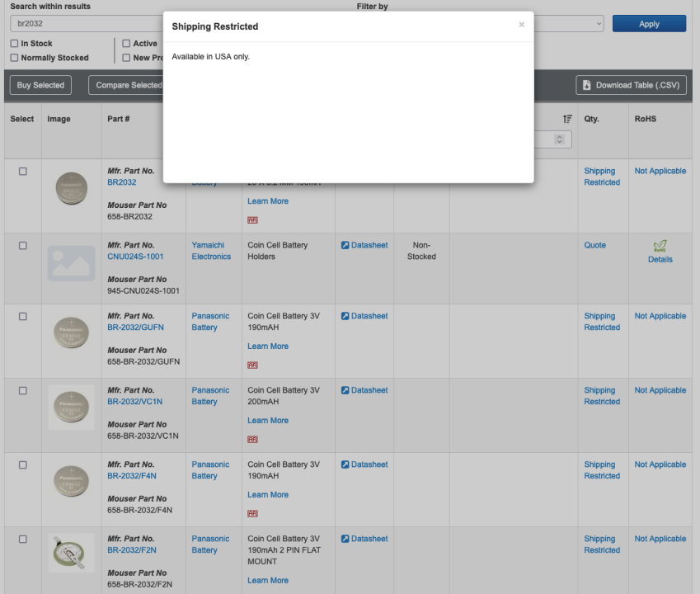The height and width of the screenshot is (594, 700).
Task: Tick the Active filter checkbox
Action: (x=126, y=44)
